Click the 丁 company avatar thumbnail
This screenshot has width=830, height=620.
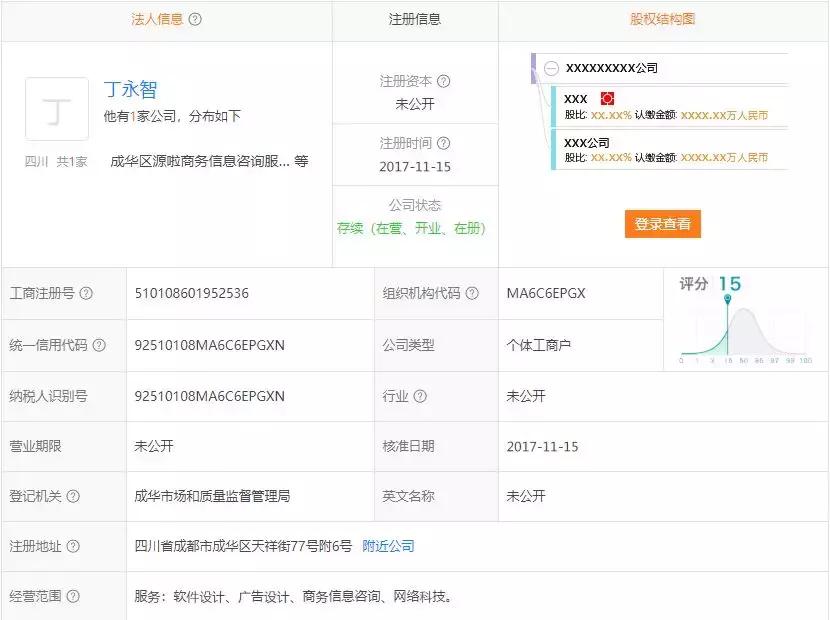tap(57, 108)
